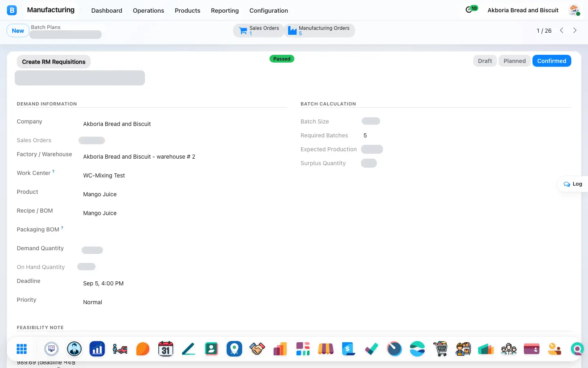
Task: Open the person and car fleet app
Action: (x=120, y=349)
